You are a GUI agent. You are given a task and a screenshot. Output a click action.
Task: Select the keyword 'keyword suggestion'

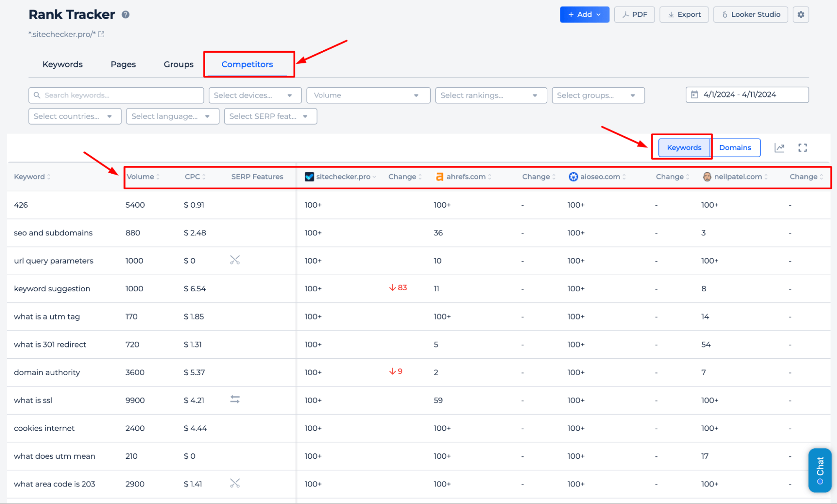click(52, 289)
